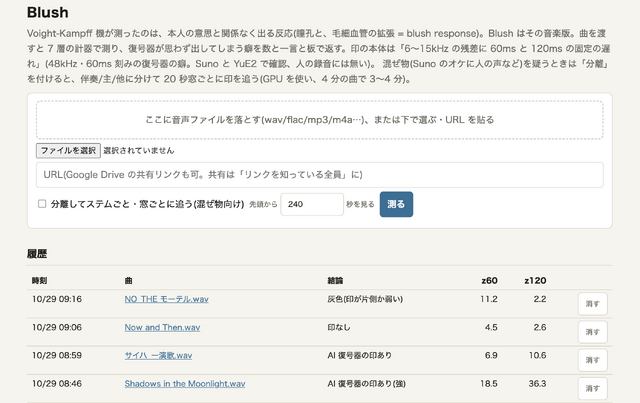Click the z60 value 18.5
This screenshot has width=640, height=403.
tap(489, 384)
